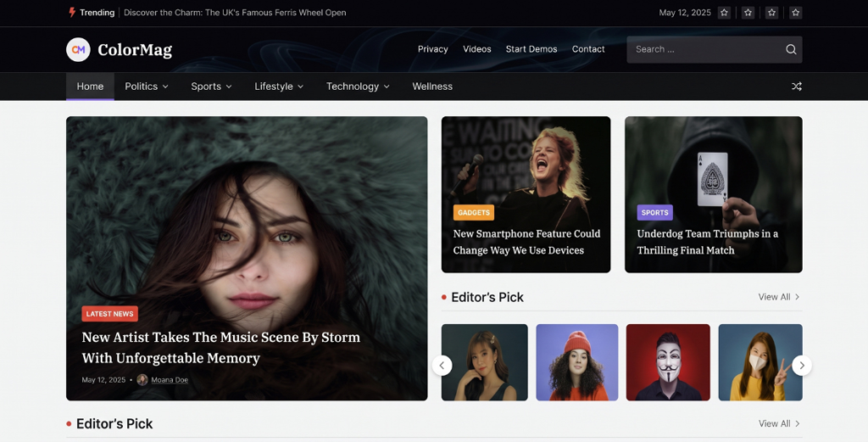
Task: Open the Politics menu item
Action: (142, 87)
